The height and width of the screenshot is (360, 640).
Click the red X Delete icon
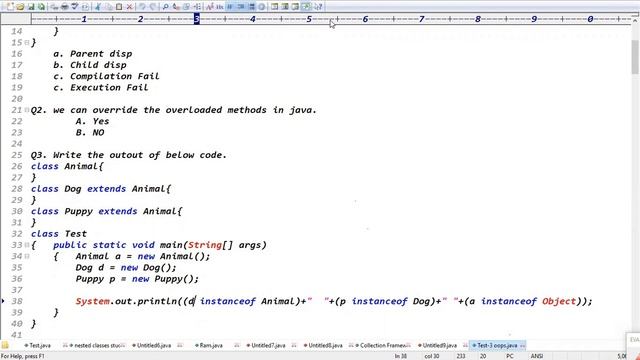coord(129,7)
